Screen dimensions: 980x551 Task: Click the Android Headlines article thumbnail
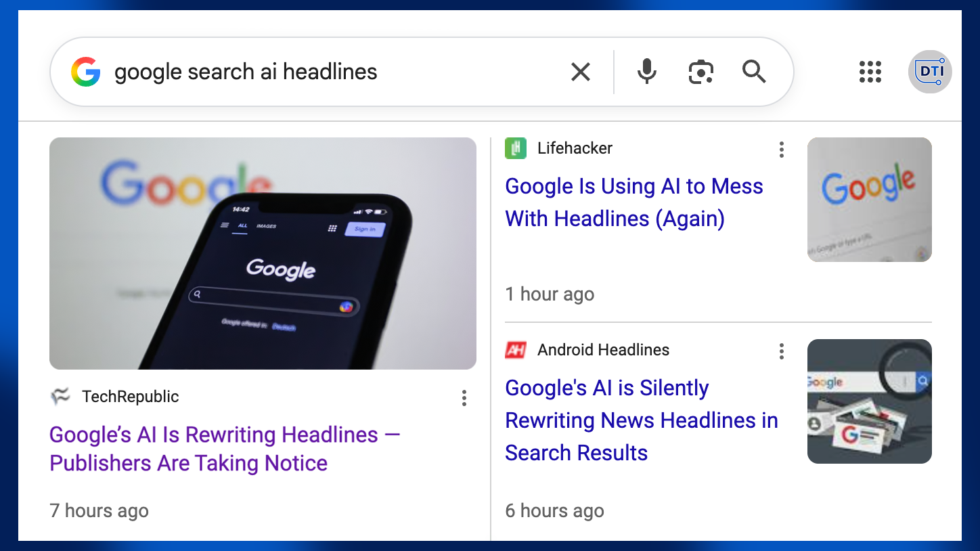pos(870,401)
